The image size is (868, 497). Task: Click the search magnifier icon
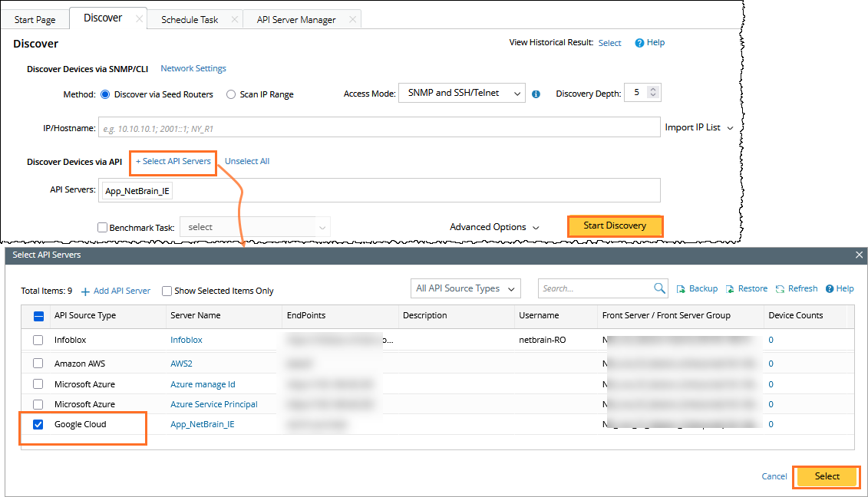pos(659,288)
